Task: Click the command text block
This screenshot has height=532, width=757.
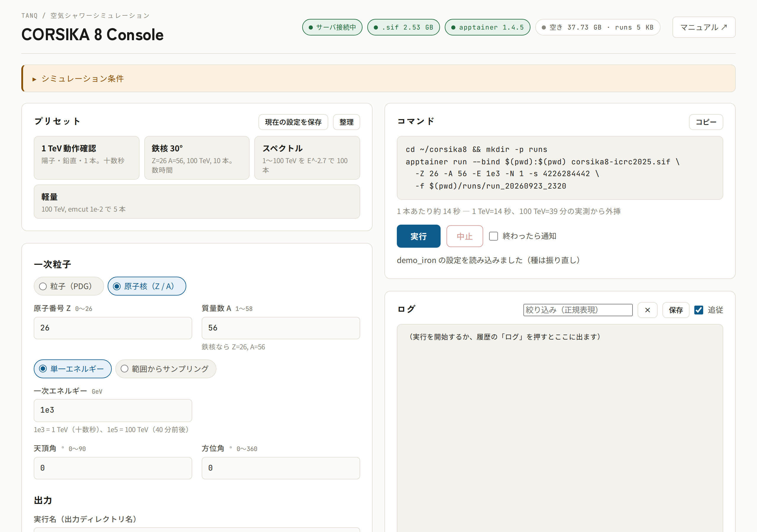Action: click(x=560, y=168)
